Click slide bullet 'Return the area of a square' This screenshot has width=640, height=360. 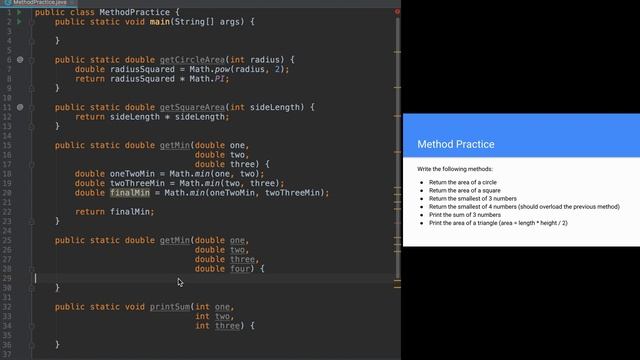[x=464, y=191]
